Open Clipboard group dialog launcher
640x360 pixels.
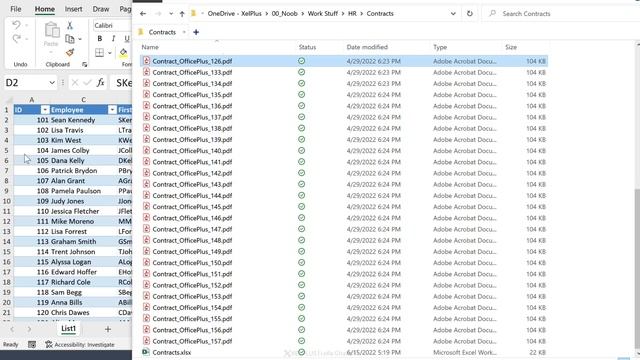click(84, 64)
